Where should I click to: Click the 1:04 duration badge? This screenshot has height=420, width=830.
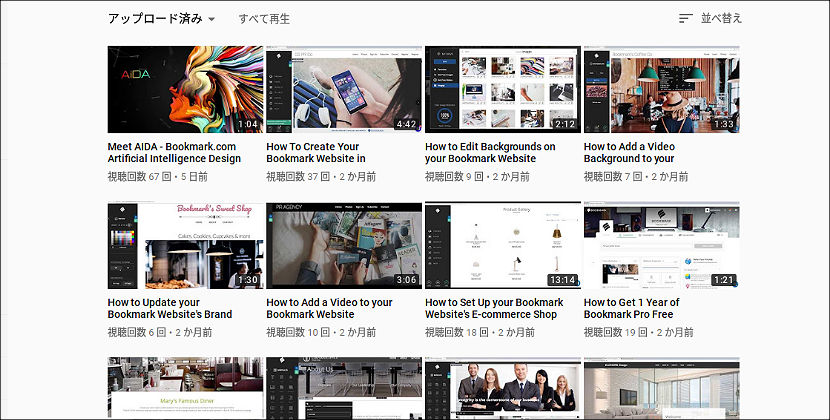248,124
